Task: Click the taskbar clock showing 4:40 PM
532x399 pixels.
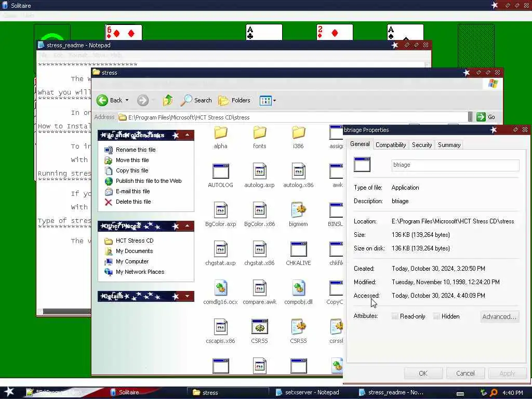Action: pos(512,393)
